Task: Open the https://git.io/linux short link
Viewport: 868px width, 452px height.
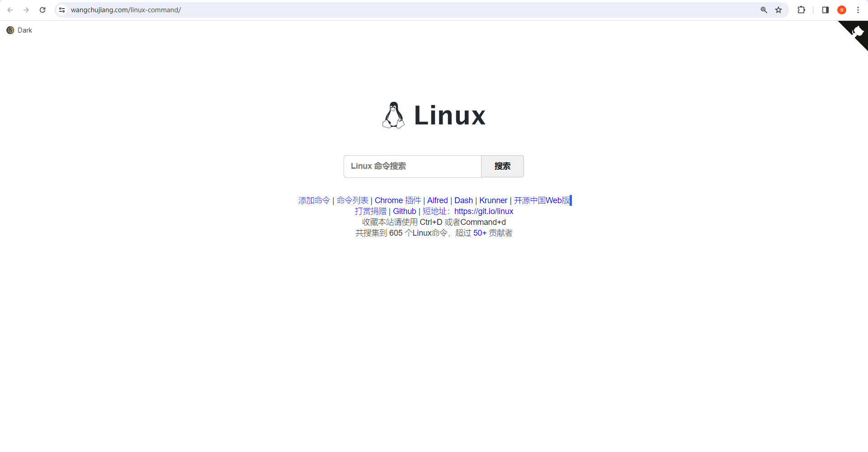Action: [484, 211]
